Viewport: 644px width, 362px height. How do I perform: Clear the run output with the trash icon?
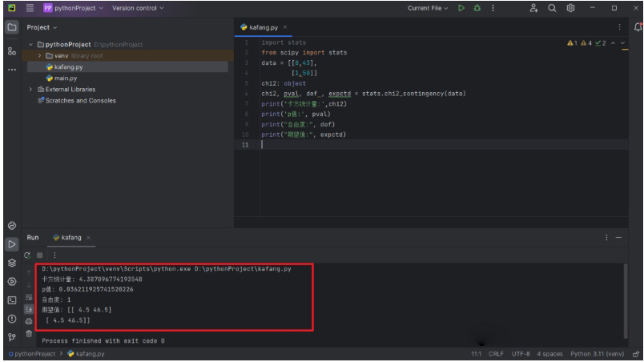point(30,332)
